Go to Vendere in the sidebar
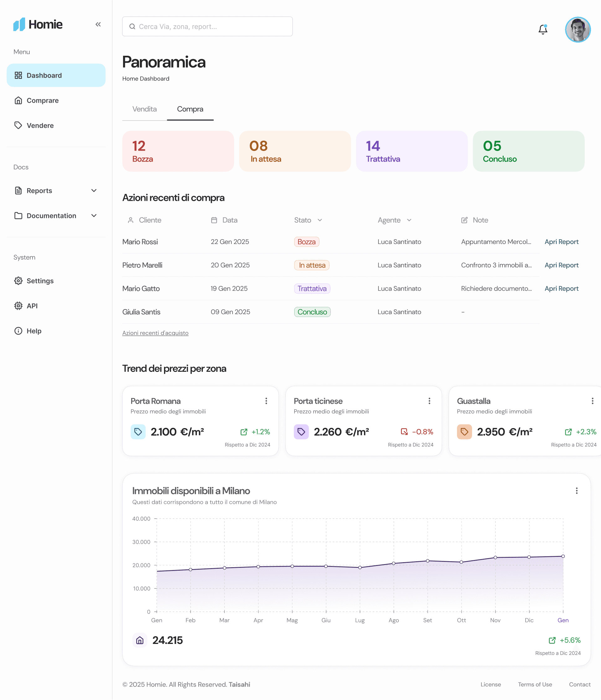Image resolution: width=601 pixels, height=700 pixels. click(56, 125)
